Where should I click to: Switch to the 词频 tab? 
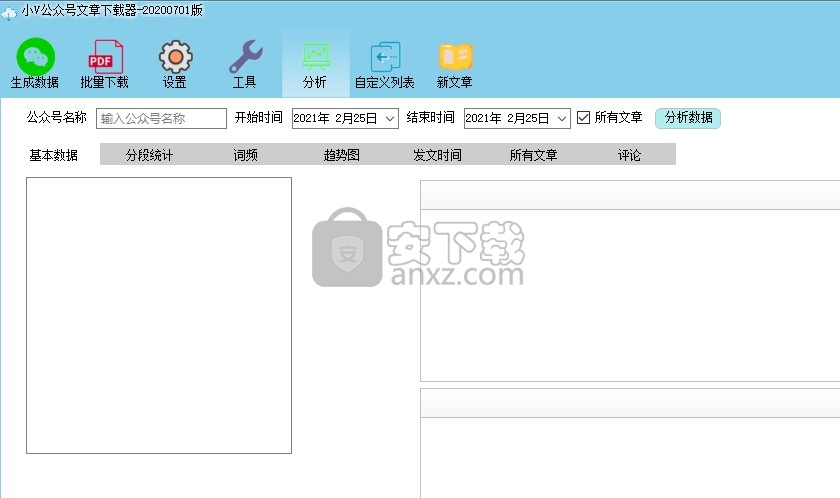245,155
